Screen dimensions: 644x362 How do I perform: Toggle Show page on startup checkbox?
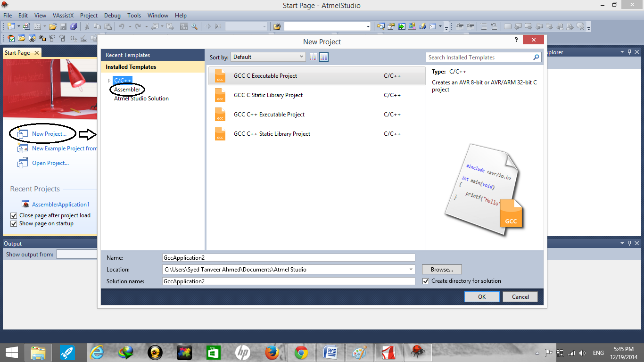click(x=14, y=223)
